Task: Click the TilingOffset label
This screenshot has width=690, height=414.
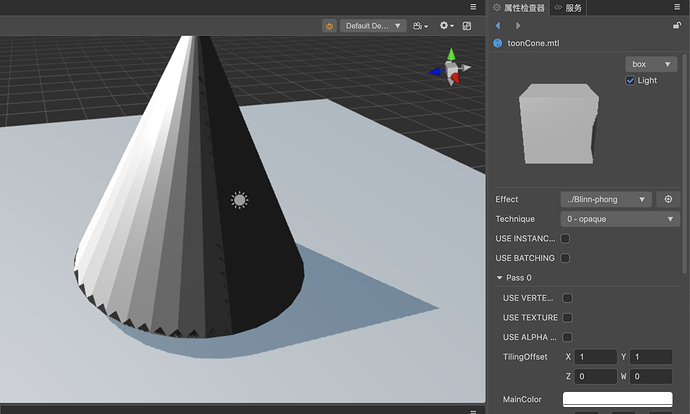Action: coord(525,357)
